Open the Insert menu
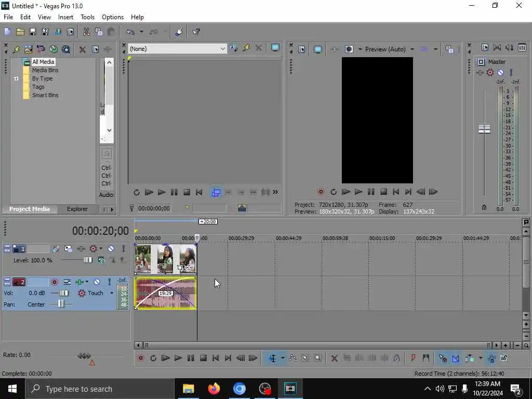Viewport: 532px width, 399px height. point(65,17)
